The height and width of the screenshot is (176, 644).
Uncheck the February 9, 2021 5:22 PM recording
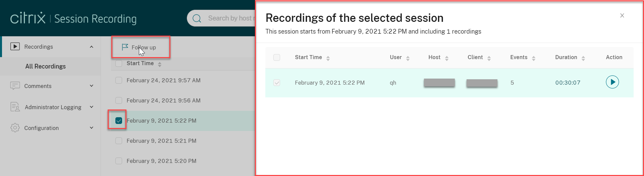tap(119, 121)
